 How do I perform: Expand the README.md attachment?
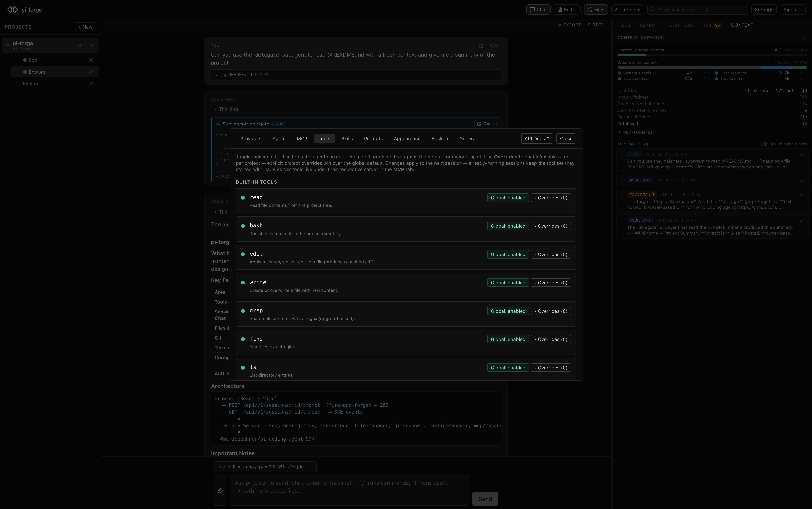pyautogui.click(x=217, y=75)
